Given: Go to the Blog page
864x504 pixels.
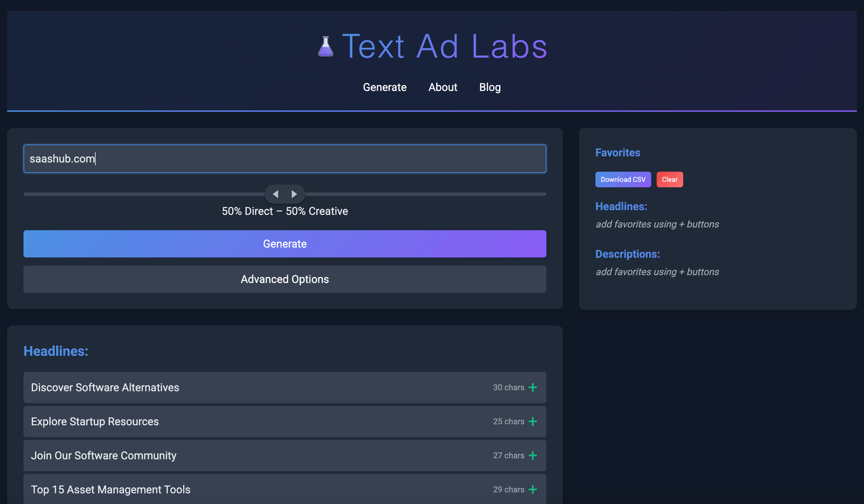Looking at the screenshot, I should click(490, 87).
